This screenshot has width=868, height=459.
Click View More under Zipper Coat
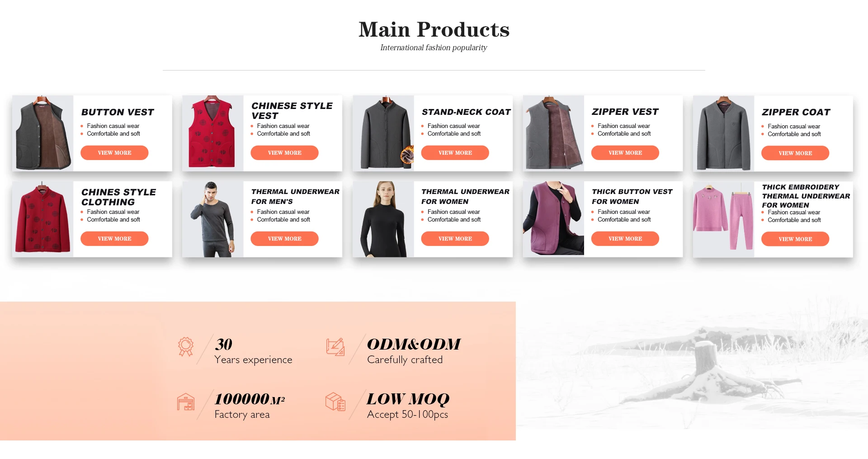(795, 153)
